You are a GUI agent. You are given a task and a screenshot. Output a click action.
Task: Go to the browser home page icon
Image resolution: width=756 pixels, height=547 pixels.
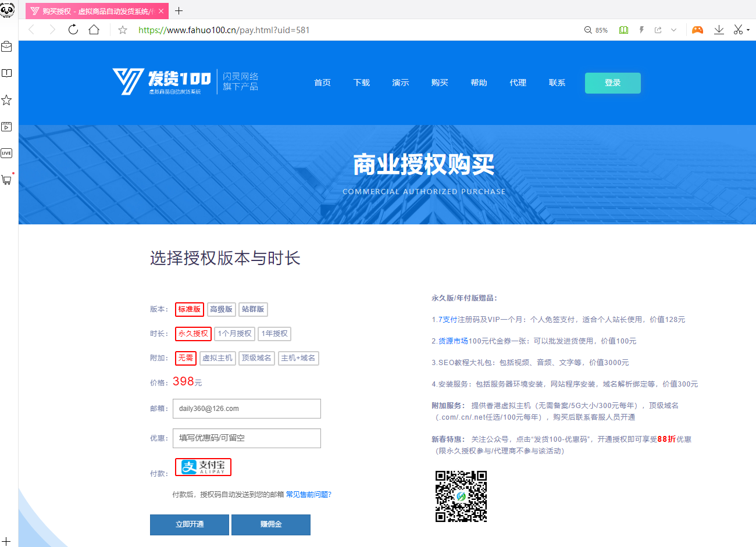[x=94, y=30]
